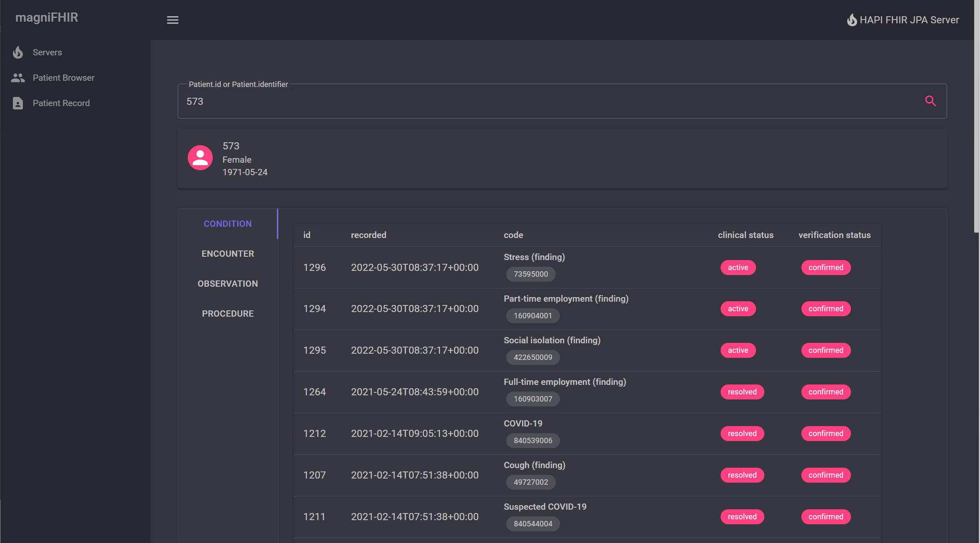Viewport: 980px width, 543px height.
Task: Click the Full-time employment resolved status badge
Action: pyautogui.click(x=742, y=392)
